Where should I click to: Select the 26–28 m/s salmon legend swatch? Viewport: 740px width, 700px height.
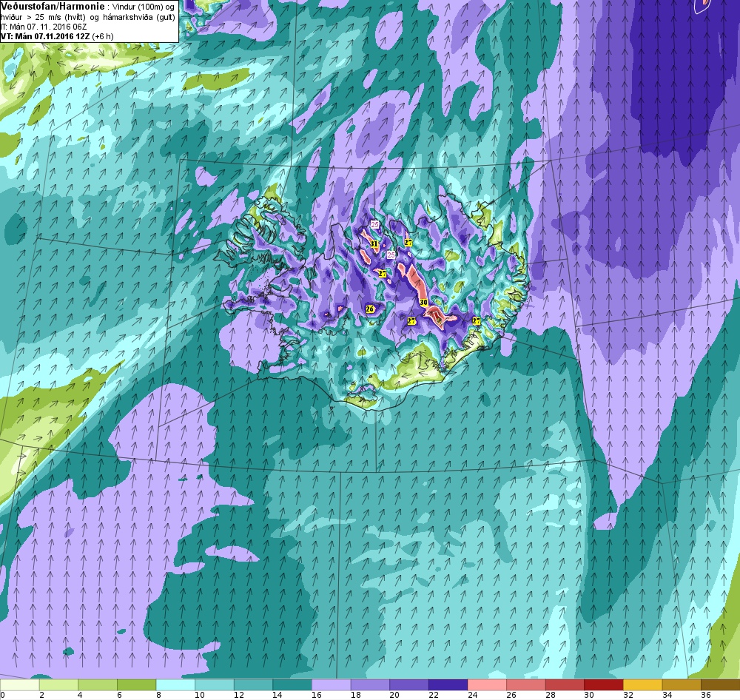(x=525, y=684)
